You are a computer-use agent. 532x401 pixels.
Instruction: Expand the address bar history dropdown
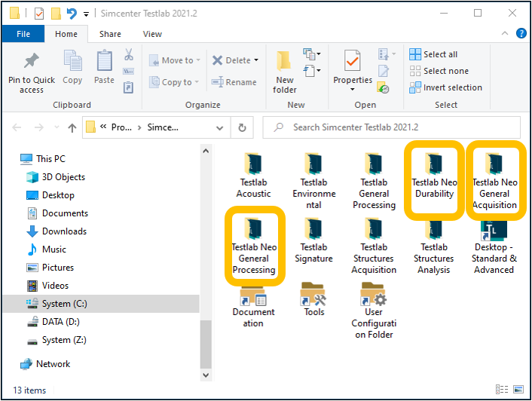(219, 128)
